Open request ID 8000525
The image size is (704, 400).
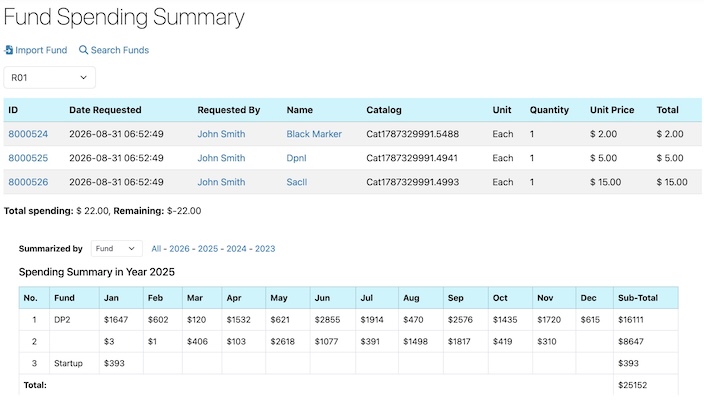tap(28, 158)
